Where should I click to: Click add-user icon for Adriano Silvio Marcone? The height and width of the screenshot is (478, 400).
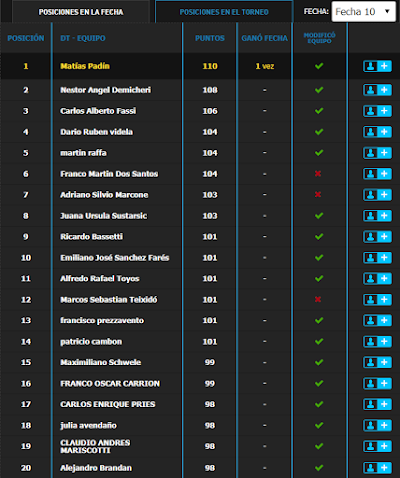377,195
